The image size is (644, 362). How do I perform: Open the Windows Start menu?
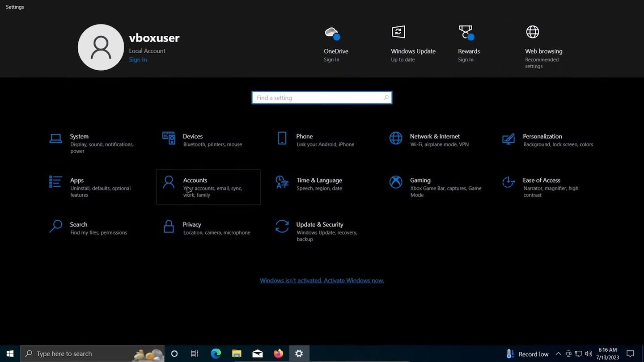pyautogui.click(x=10, y=354)
